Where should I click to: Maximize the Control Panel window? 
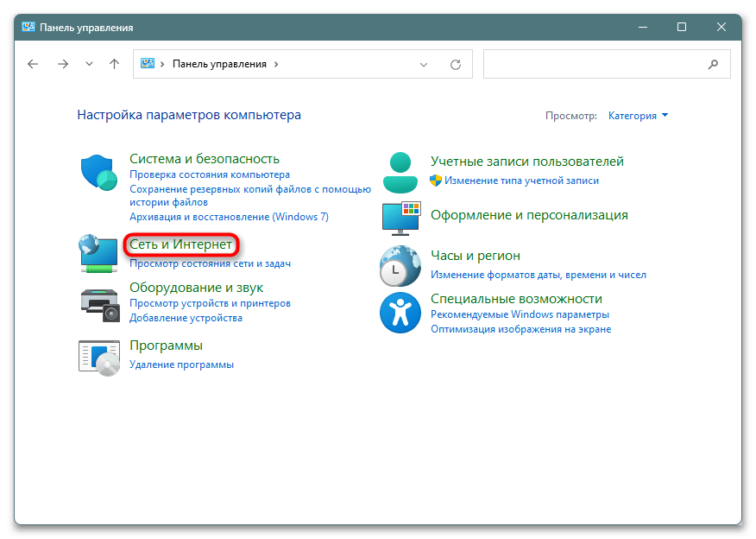[x=682, y=27]
